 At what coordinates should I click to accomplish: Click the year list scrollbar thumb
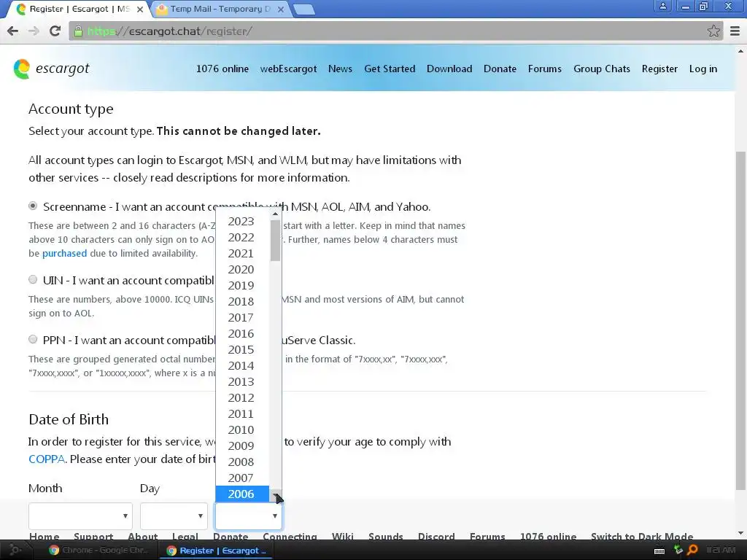(275, 241)
